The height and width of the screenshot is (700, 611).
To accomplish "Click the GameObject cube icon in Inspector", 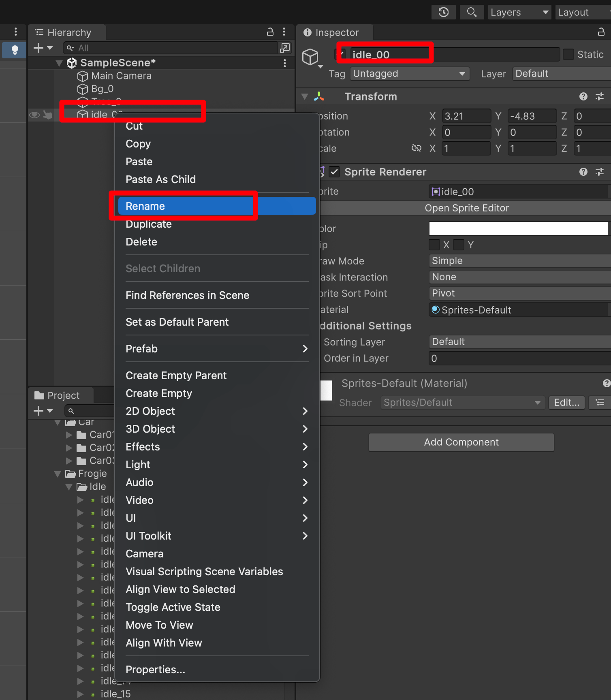I will tap(311, 57).
